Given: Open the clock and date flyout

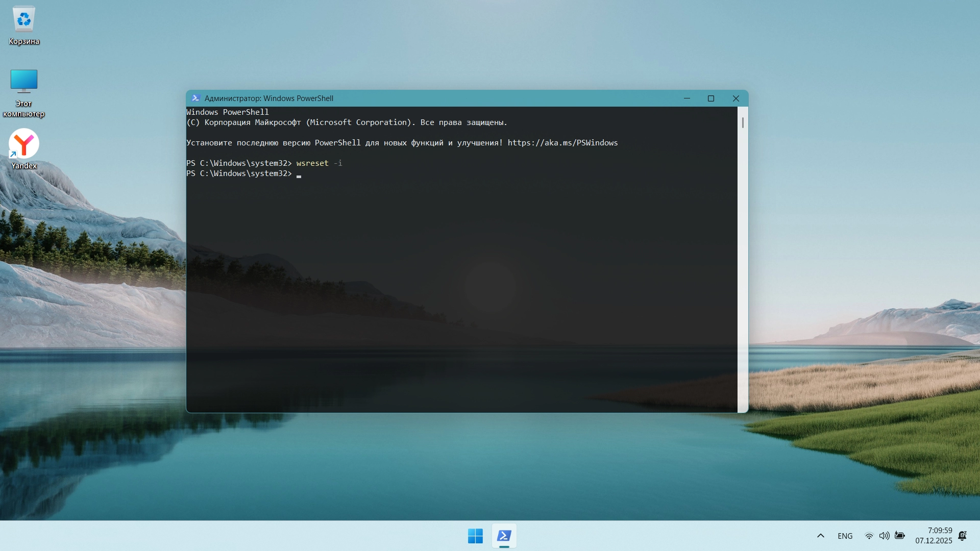Looking at the screenshot, I should 934,536.
